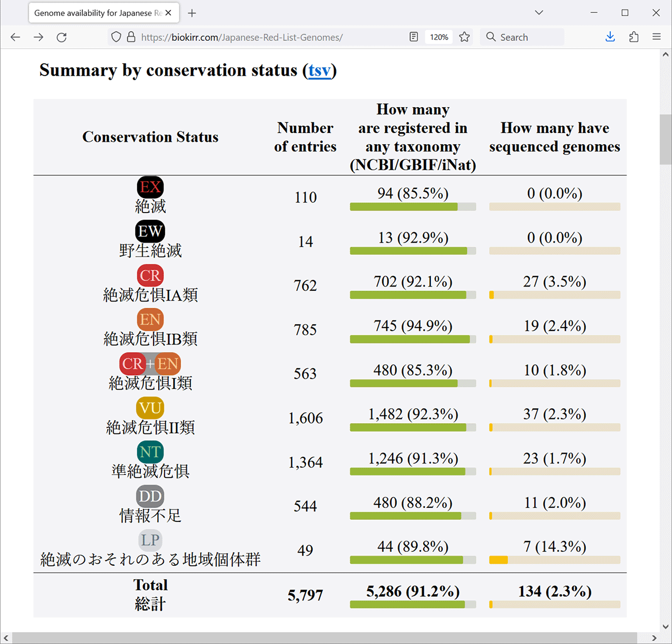Click the shield tracking protection icon
672x644 pixels.
click(116, 37)
